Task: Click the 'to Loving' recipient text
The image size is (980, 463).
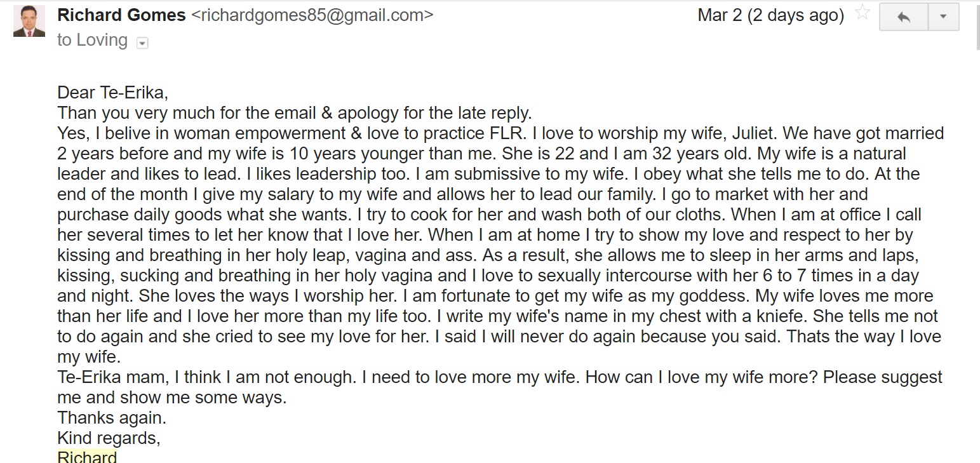Action: click(92, 40)
